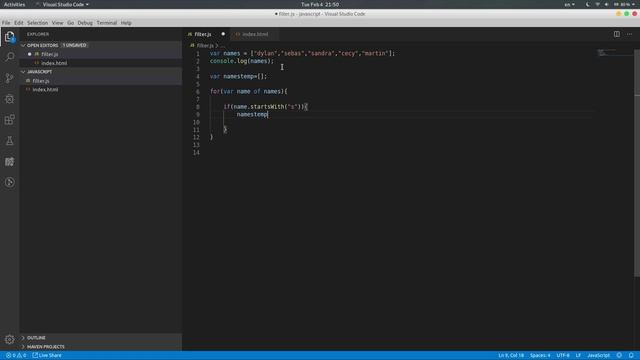
Task: Open the Selection menu
Action: 38,23
